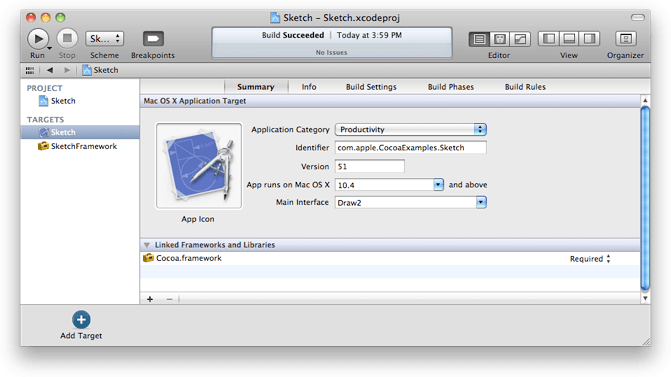671x377 pixels.
Task: Open the Application Category Productivity popup
Action: (x=411, y=130)
